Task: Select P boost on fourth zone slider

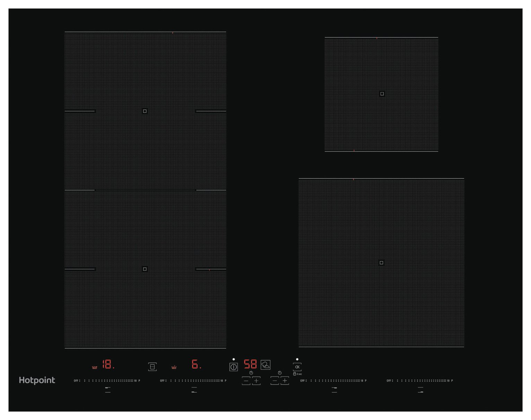Action: click(x=452, y=381)
